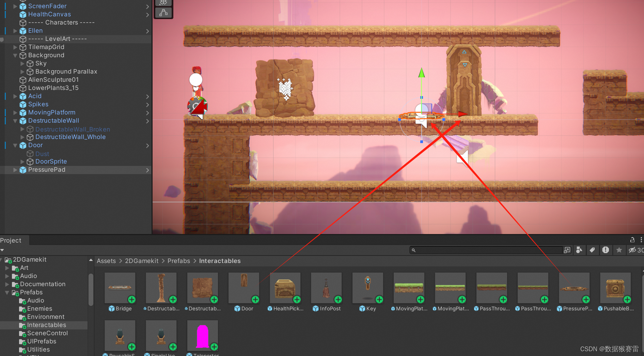
Task: Click the TilemapGrid object cube icon
Action: (x=23, y=47)
